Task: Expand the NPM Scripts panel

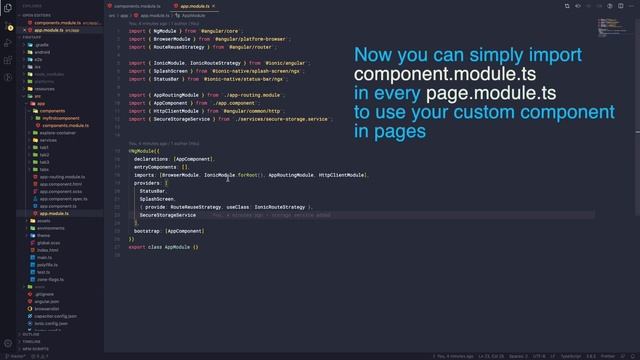Action: [x=36, y=349]
